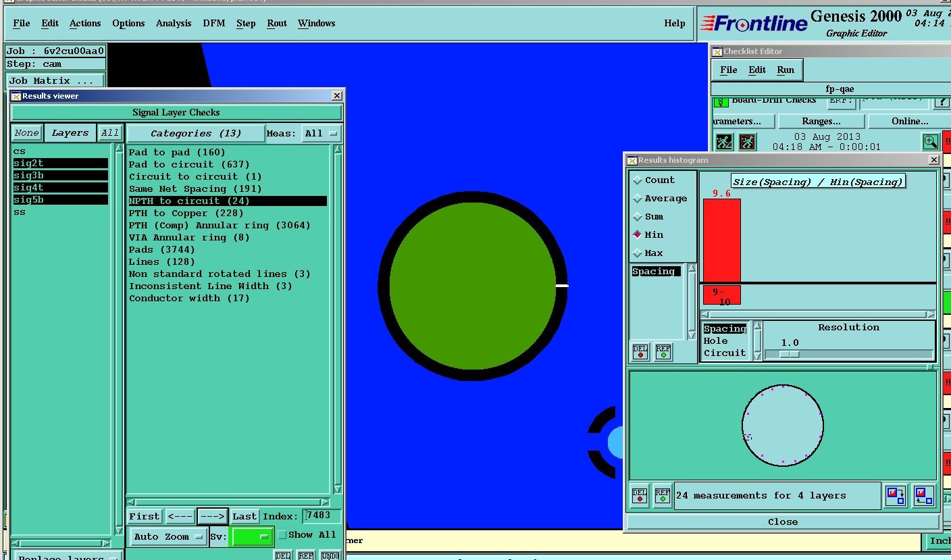
Task: Open the DFM menu
Action: coord(214,23)
